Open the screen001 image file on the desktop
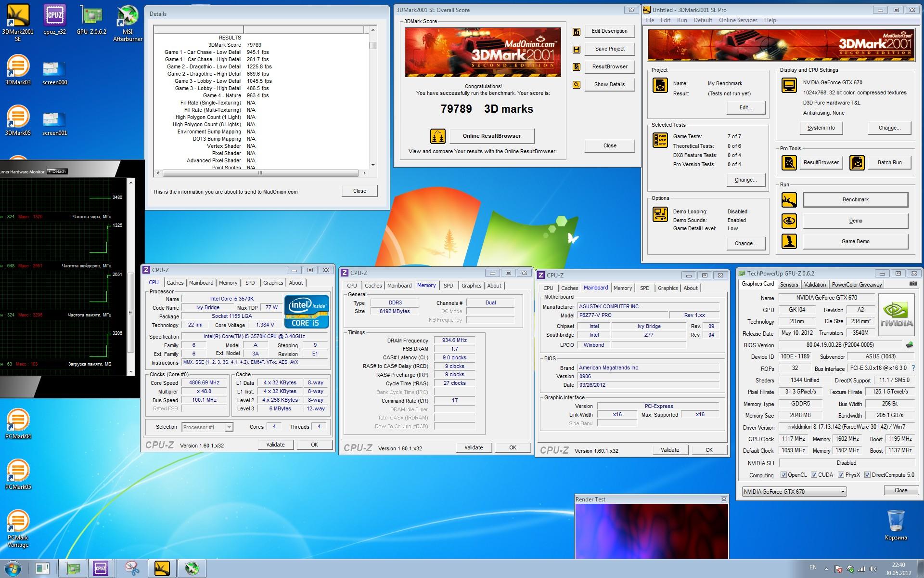This screenshot has width=924, height=578. tap(54, 123)
